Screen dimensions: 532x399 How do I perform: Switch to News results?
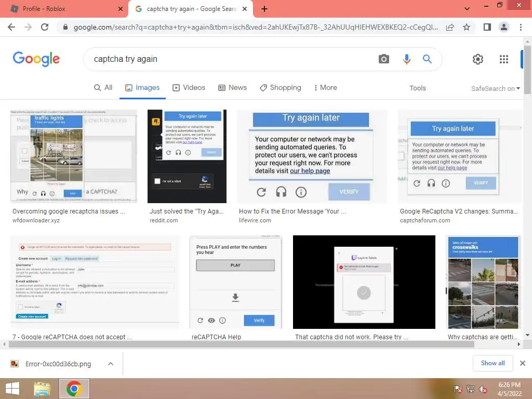[232, 87]
